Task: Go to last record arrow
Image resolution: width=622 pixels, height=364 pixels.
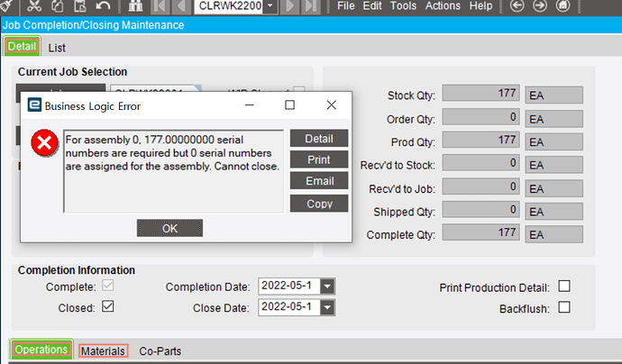Action: click(311, 6)
